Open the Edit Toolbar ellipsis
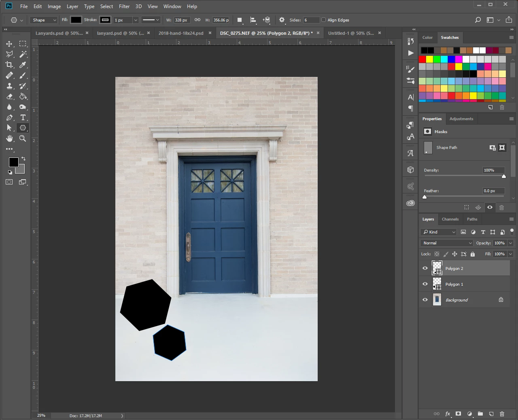This screenshot has height=420, width=518. [9, 149]
